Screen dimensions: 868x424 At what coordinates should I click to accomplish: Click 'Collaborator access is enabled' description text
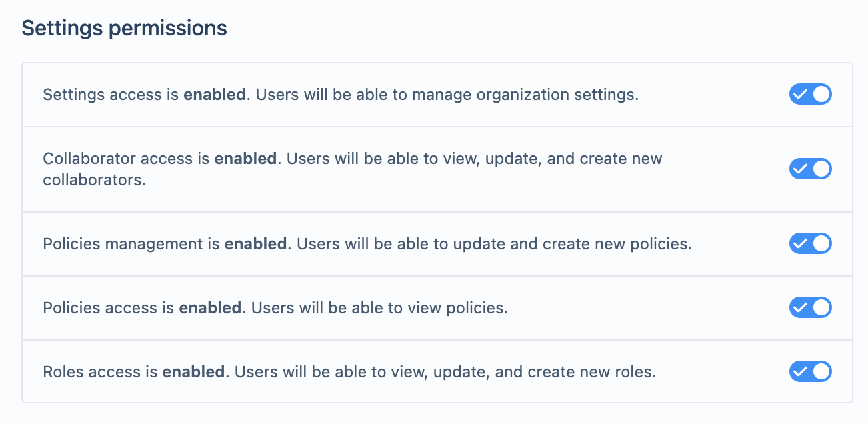353,169
